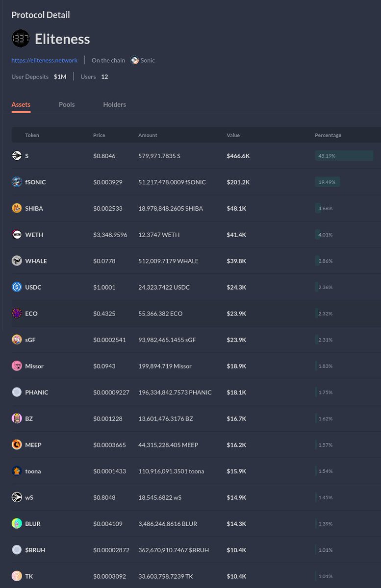This screenshot has width=381, height=588.
Task: Click the USDC token icon
Action: coord(17,287)
